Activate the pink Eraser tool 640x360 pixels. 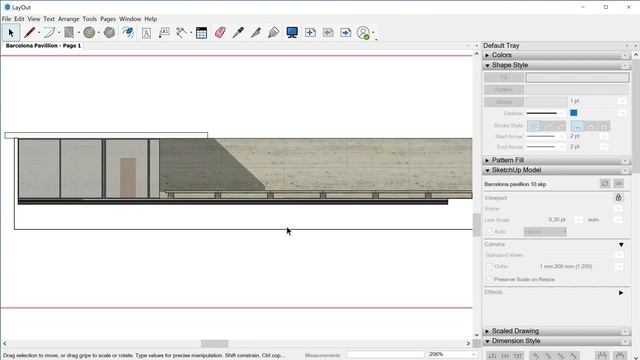tap(220, 33)
